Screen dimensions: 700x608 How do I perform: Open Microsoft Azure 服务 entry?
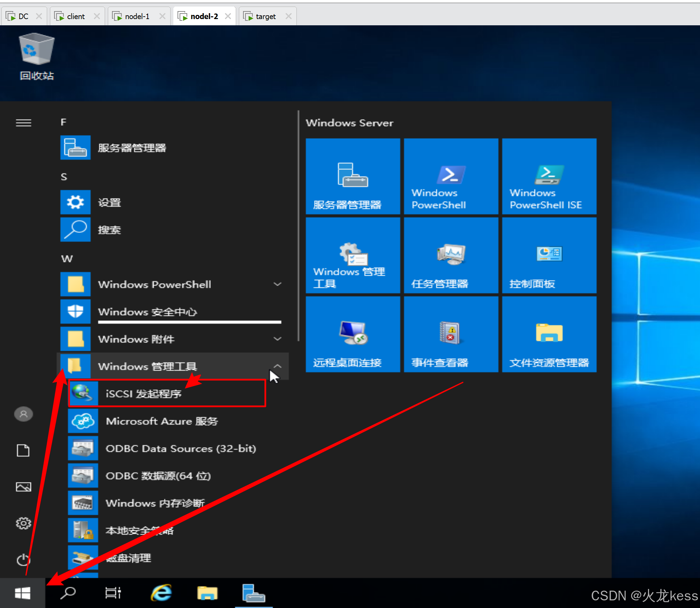pos(162,421)
